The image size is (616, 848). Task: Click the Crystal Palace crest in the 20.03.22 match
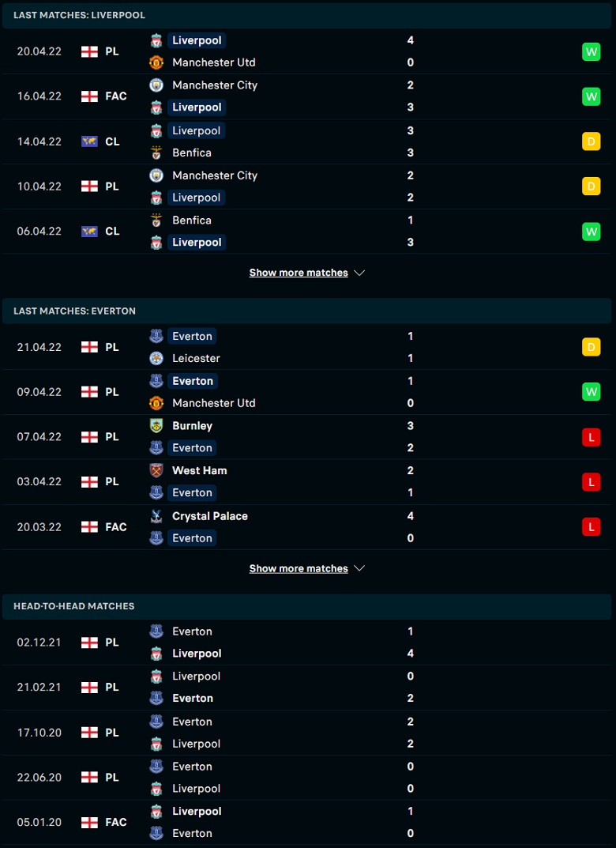click(156, 517)
